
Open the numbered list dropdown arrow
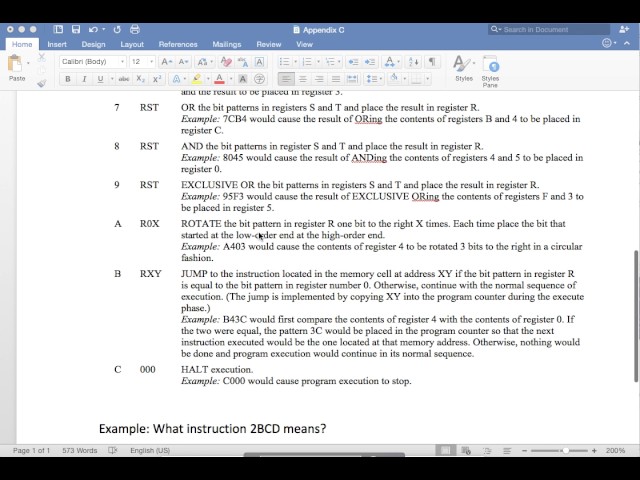coord(318,62)
